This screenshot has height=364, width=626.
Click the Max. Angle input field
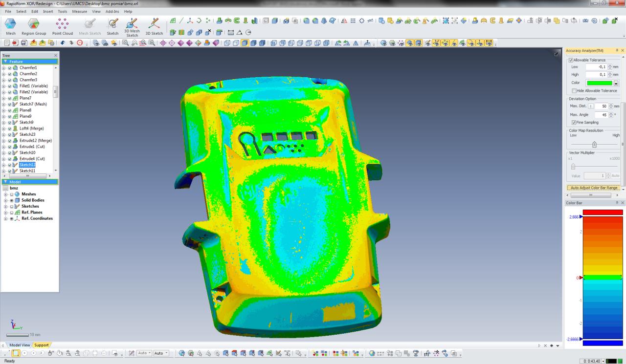pos(601,115)
